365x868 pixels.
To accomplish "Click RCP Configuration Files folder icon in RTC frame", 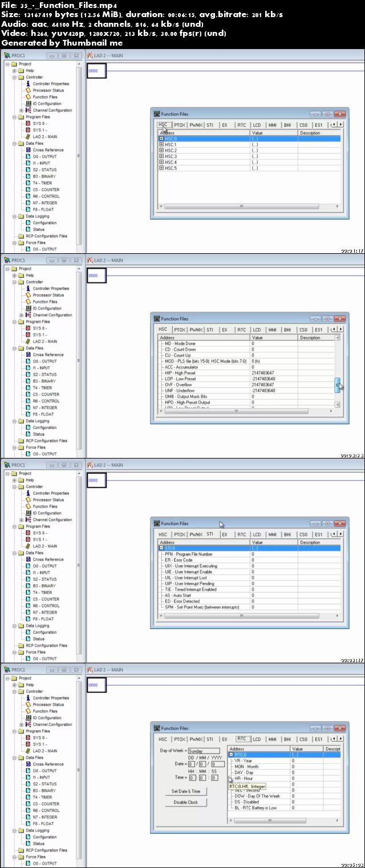I will 21,850.
